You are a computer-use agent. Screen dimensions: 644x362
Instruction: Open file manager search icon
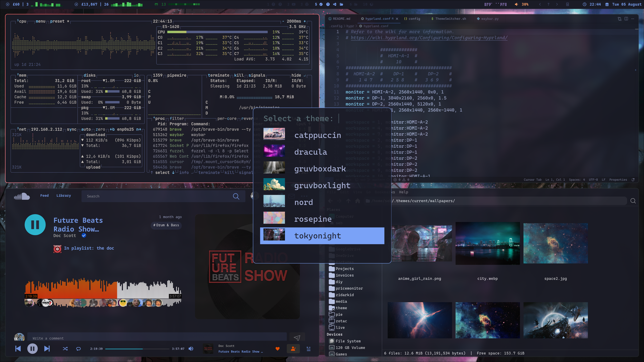(x=633, y=201)
